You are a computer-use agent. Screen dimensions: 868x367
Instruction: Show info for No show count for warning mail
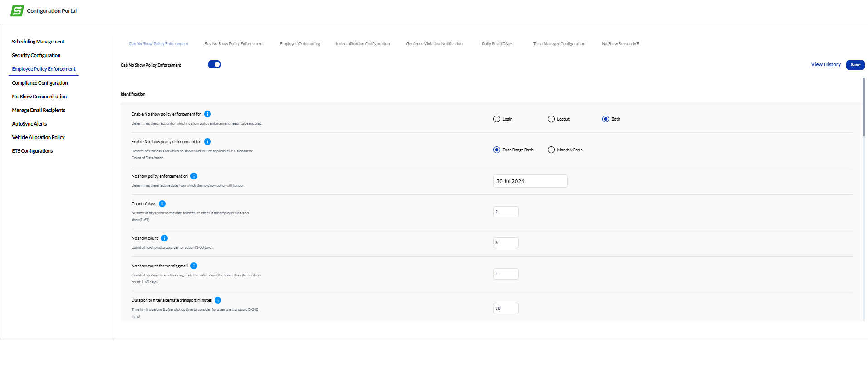pos(194,266)
